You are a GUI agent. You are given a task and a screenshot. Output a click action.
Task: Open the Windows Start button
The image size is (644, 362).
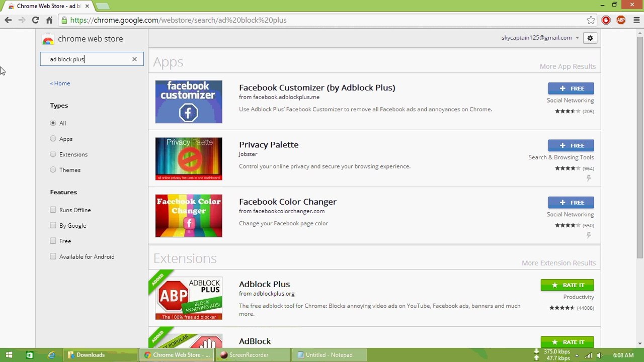click(9, 355)
